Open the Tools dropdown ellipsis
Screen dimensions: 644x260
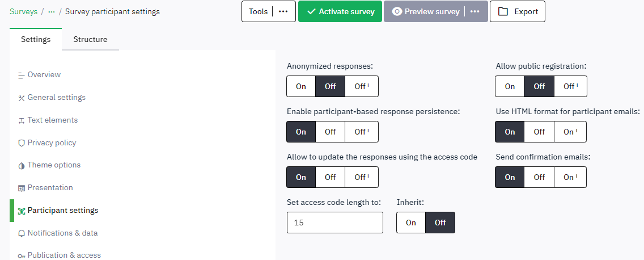tap(283, 11)
